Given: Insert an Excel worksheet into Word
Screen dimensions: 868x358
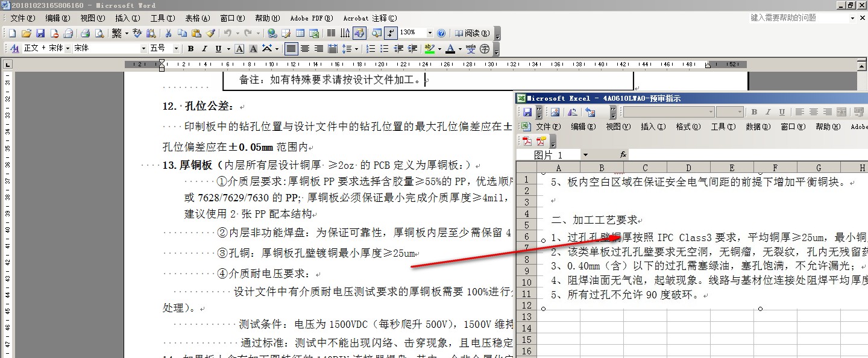Looking at the screenshot, I should (x=314, y=33).
